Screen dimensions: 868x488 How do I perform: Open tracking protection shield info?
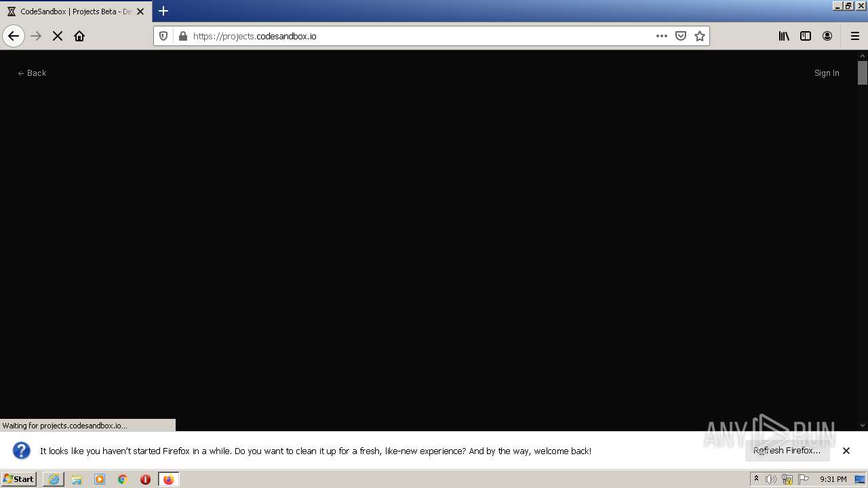pos(163,36)
